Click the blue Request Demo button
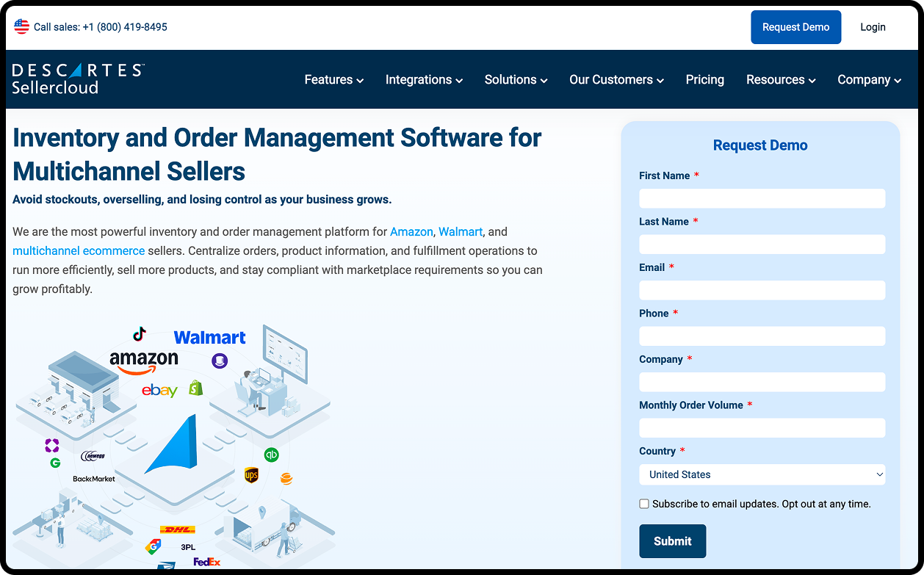 [x=795, y=27]
